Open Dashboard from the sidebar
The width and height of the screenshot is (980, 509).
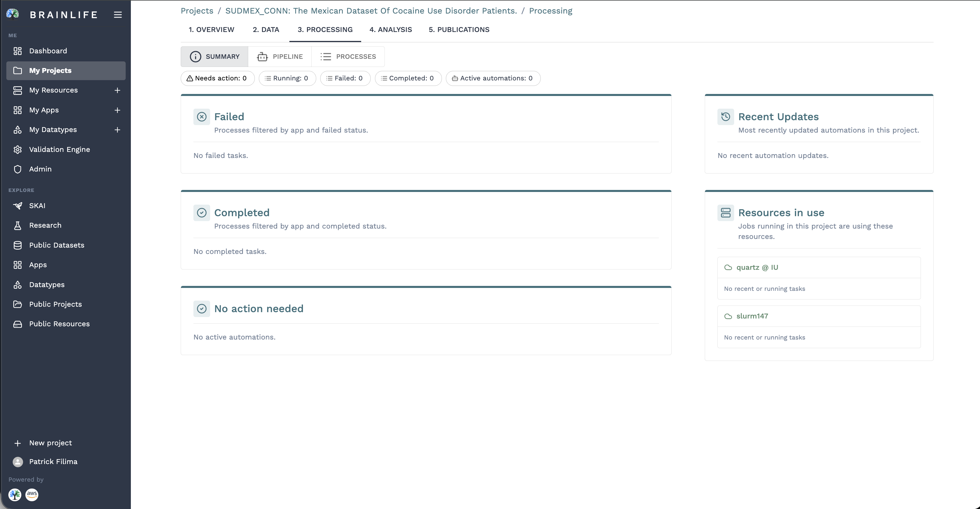66,51
